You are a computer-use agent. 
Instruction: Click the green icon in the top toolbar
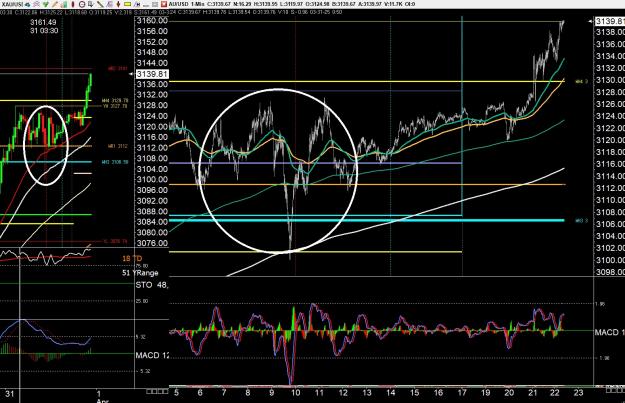[46, 4]
